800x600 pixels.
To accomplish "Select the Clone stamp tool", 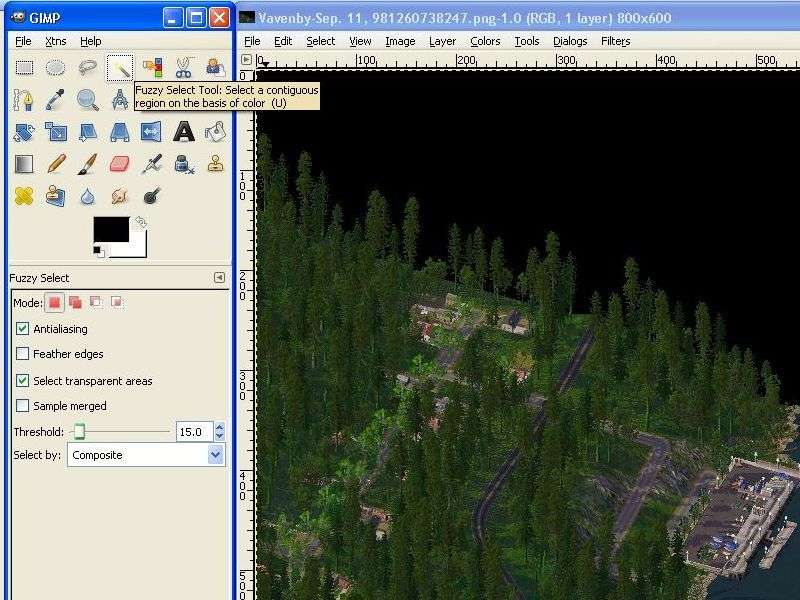I will point(215,164).
